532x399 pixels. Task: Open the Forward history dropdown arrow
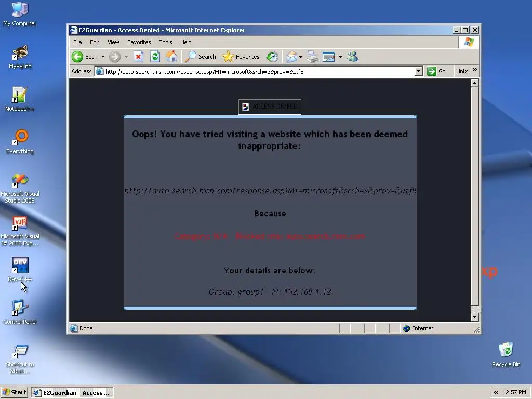(126, 57)
